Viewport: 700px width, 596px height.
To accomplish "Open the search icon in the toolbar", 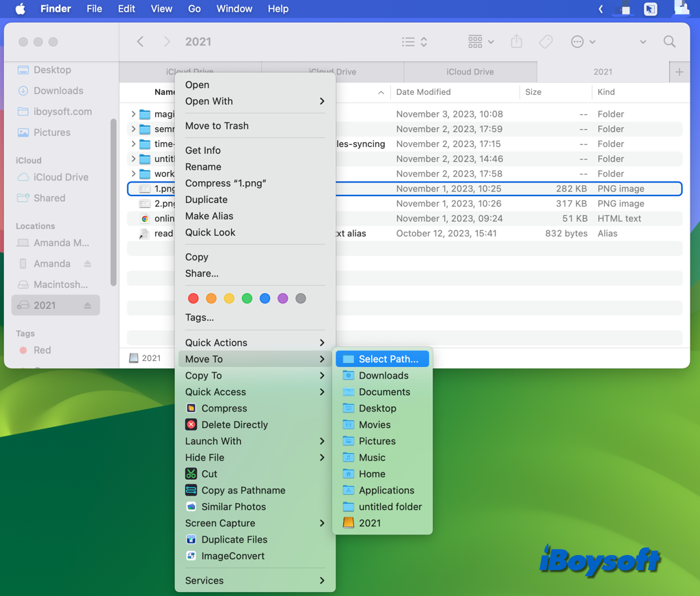I will (669, 42).
